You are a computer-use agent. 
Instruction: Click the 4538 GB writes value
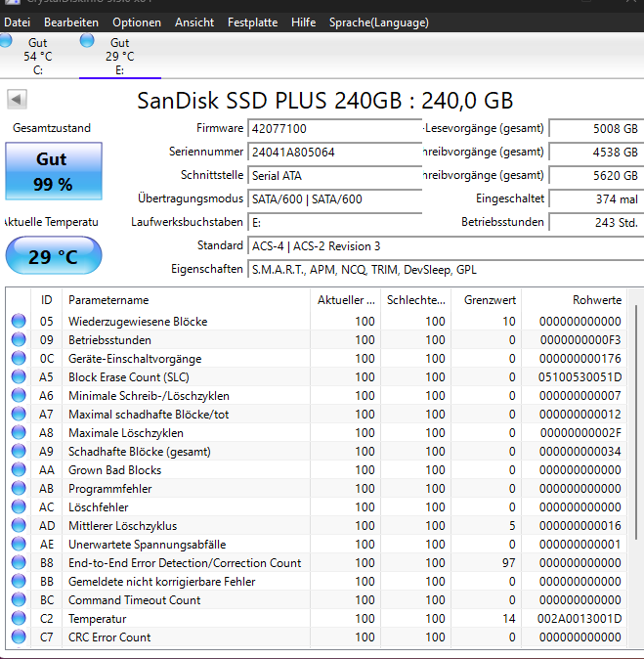click(596, 153)
